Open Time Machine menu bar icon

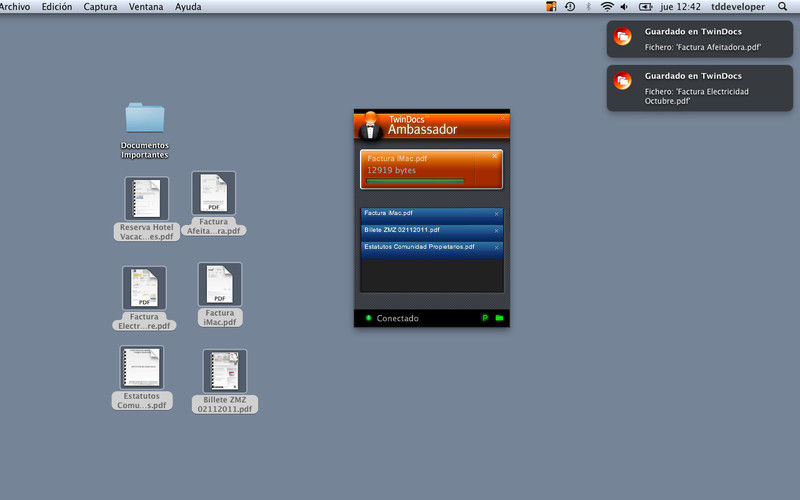(570, 7)
